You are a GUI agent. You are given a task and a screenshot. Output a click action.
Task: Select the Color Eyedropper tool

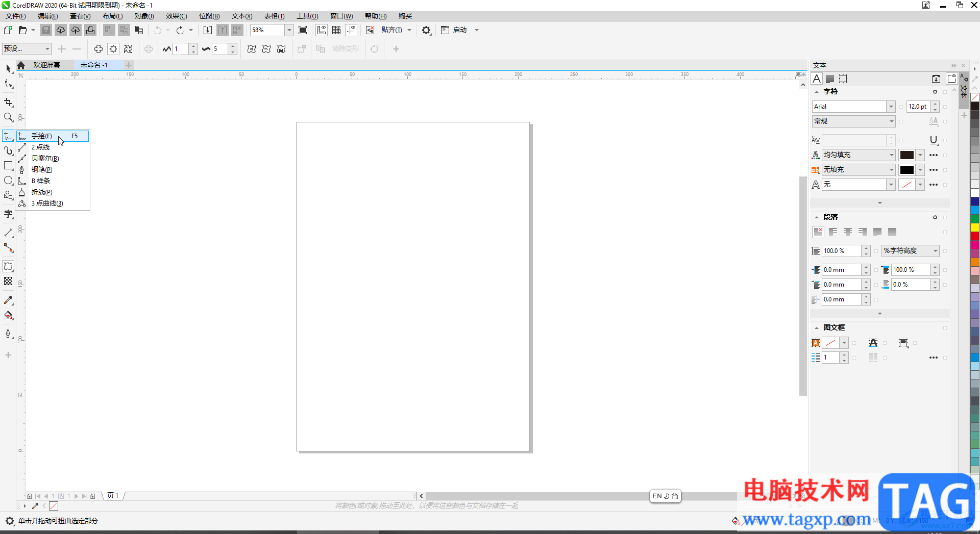tap(8, 300)
